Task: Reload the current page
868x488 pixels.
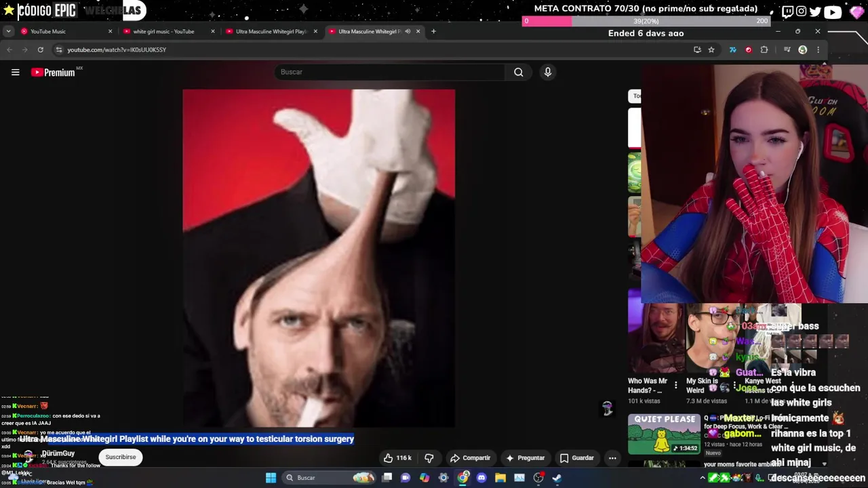Action: pos(40,49)
